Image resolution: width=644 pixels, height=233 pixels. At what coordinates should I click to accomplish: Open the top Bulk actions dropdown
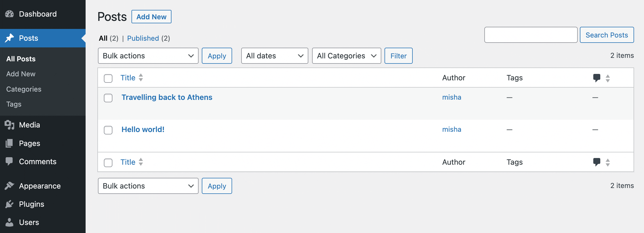coord(148,56)
